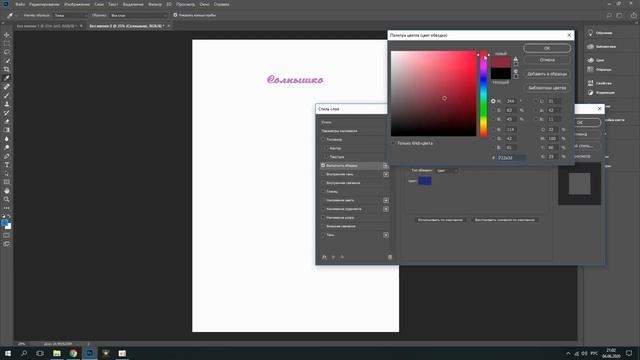Image resolution: width=640 pixels, height=360 pixels.
Task: Select the Move tool
Action: pos(7,35)
